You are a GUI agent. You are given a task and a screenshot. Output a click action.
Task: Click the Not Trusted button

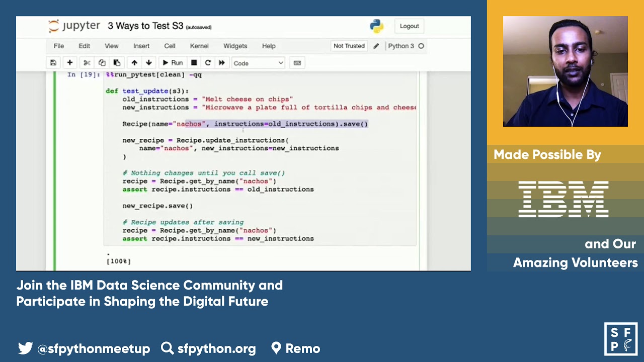(x=349, y=46)
